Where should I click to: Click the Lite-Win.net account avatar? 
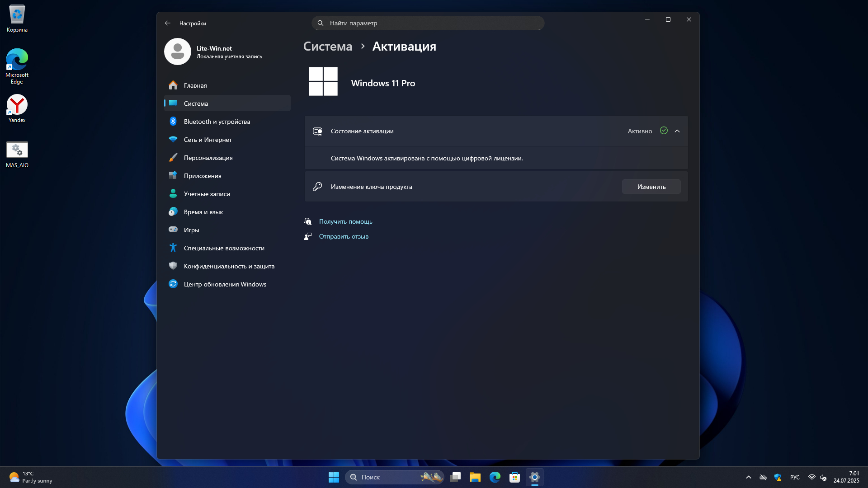(x=178, y=52)
